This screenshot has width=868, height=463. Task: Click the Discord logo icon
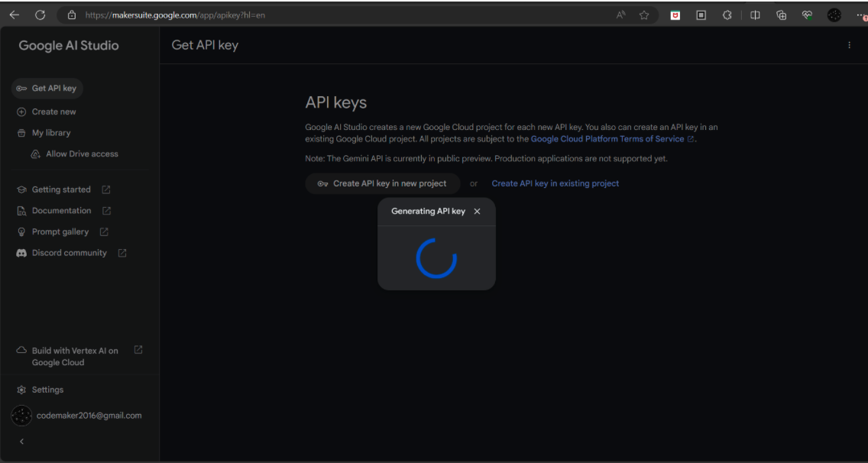(21, 253)
